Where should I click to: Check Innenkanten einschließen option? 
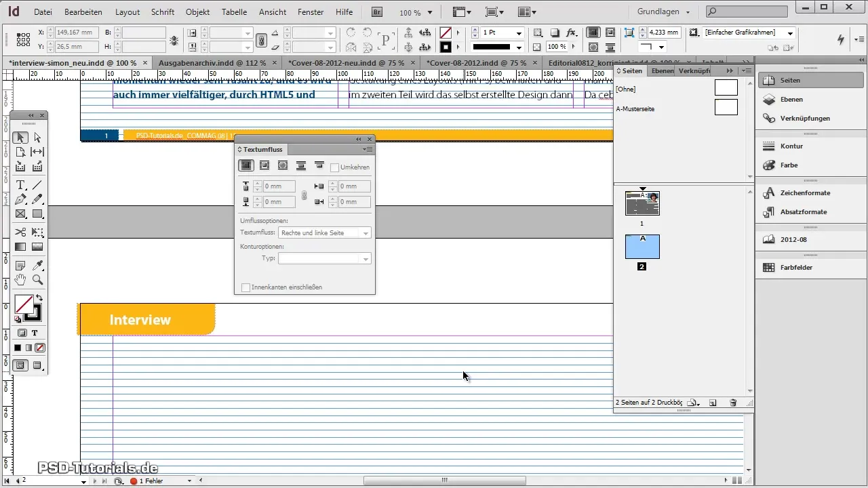[245, 287]
